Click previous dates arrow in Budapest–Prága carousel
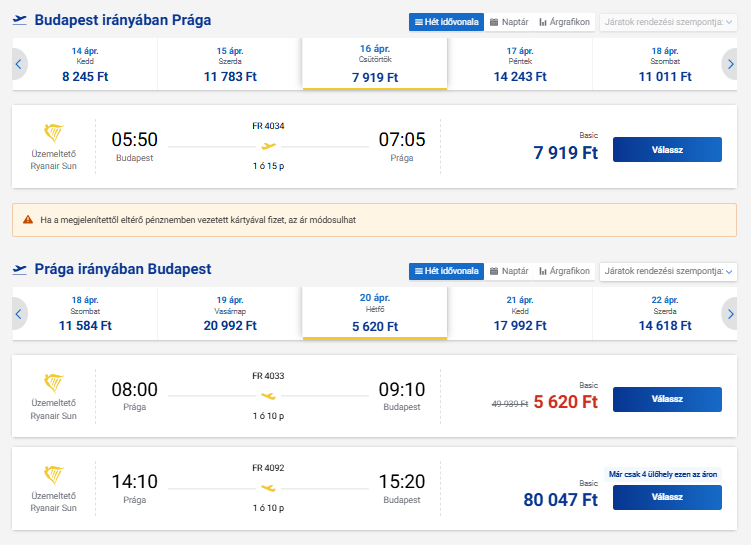 [18, 64]
